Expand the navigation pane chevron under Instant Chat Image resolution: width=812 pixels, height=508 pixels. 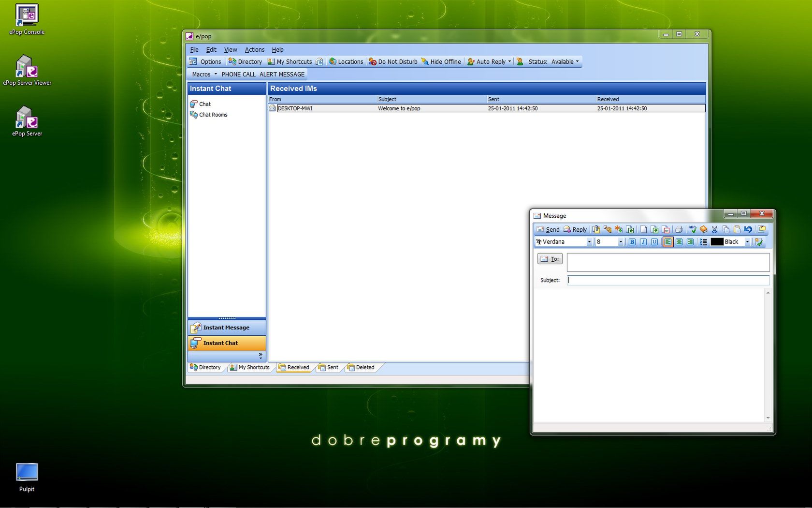point(261,356)
